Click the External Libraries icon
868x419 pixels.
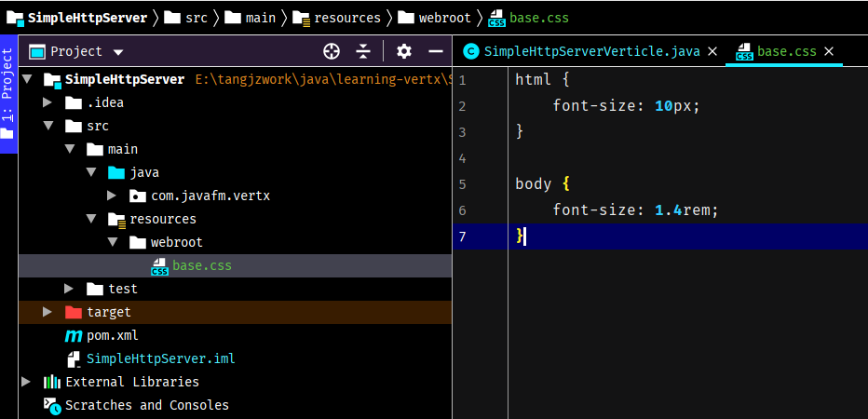pyautogui.click(x=52, y=382)
